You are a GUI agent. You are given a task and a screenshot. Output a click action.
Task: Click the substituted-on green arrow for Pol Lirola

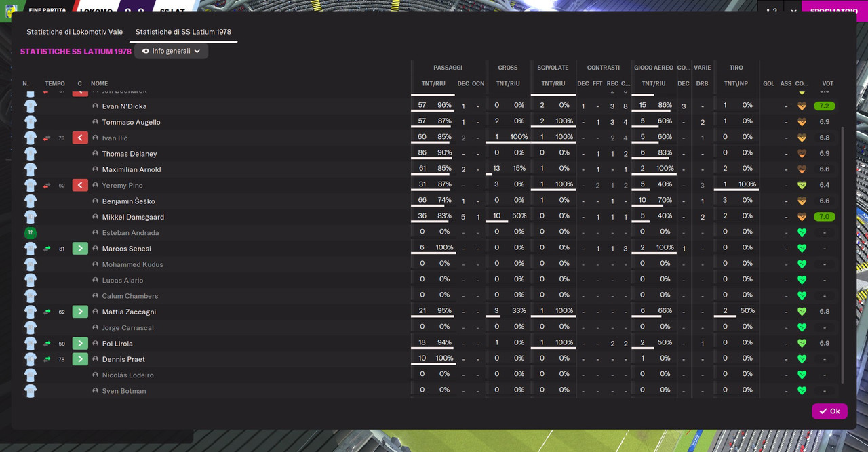[80, 344]
